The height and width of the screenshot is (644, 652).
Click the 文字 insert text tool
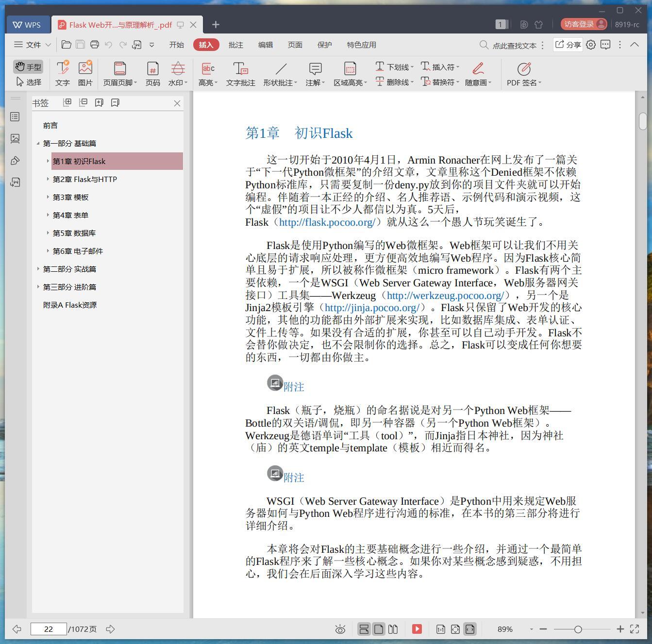(63, 74)
